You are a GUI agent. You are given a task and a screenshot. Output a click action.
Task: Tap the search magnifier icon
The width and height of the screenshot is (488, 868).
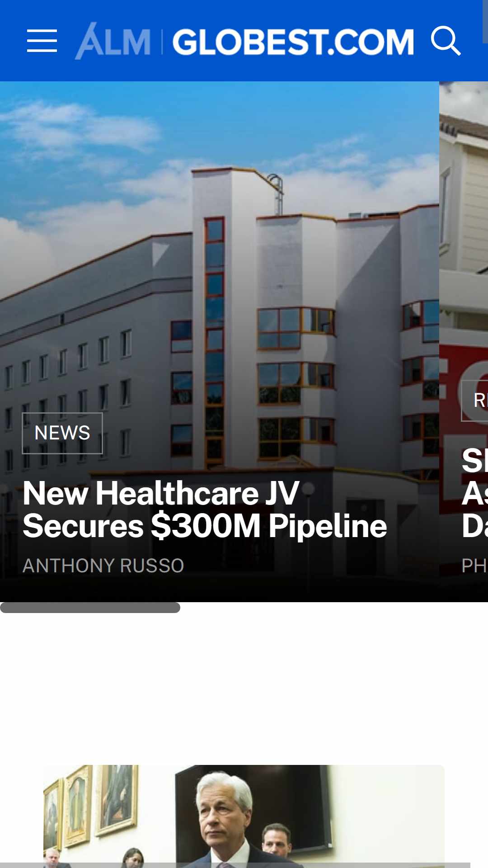(446, 41)
